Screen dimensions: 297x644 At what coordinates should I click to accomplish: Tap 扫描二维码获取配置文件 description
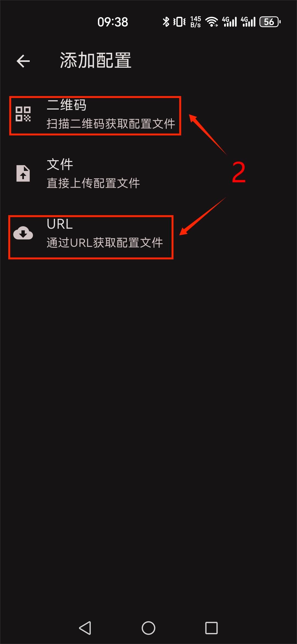coord(111,124)
